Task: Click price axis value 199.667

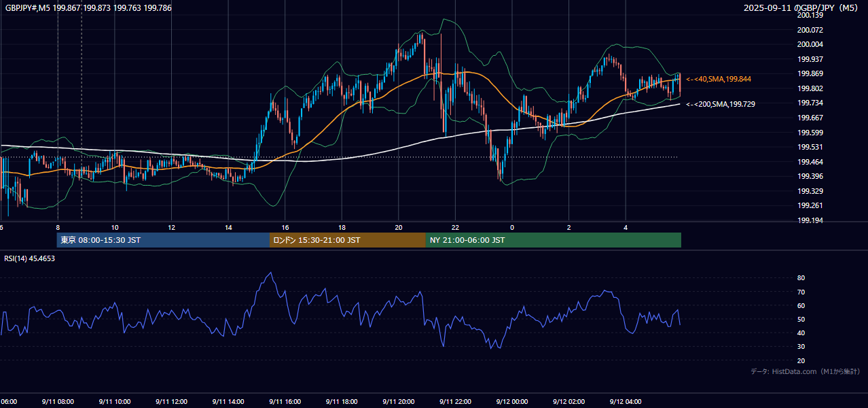Action: coord(810,118)
